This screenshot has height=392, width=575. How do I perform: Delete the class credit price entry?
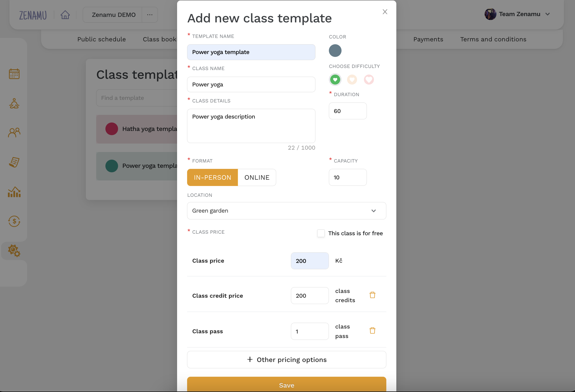coord(372,295)
